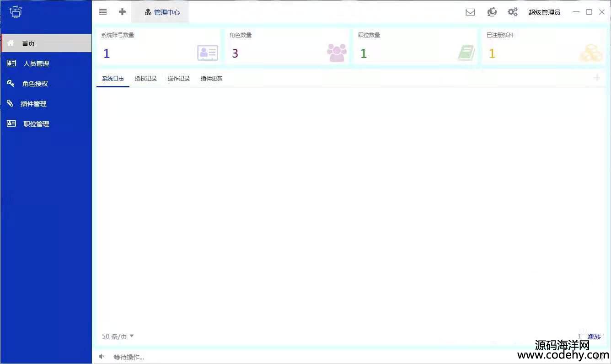Click the speaker icon in status bar
This screenshot has height=364, width=611.
tap(101, 357)
